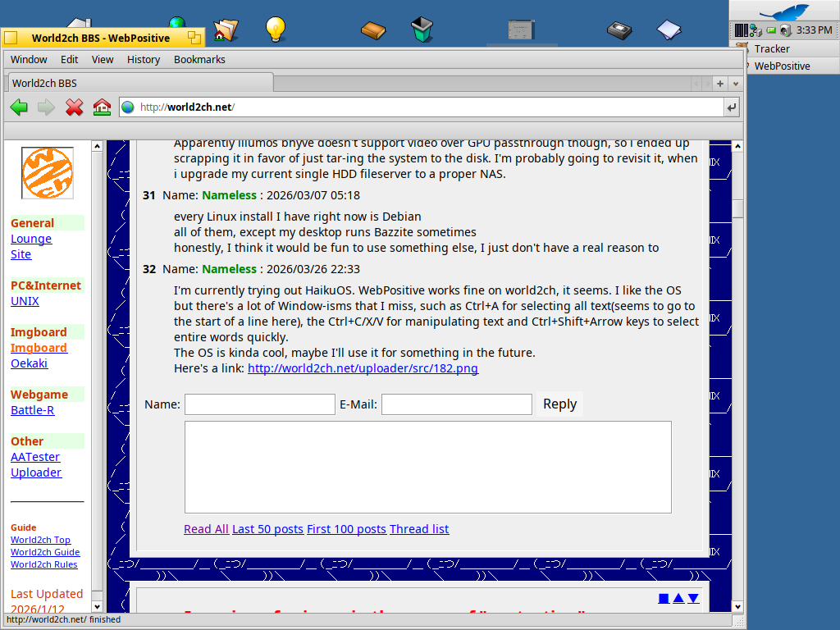Go to the Home page icon
The image size is (840, 630).
pyautogui.click(x=102, y=107)
